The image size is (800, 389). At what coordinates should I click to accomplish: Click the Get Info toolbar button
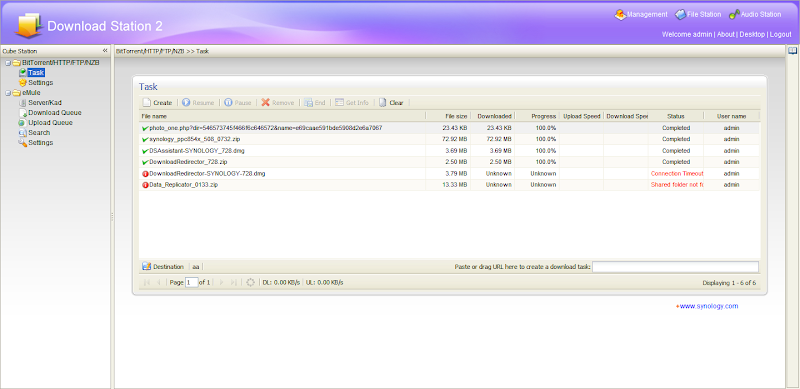(x=352, y=103)
